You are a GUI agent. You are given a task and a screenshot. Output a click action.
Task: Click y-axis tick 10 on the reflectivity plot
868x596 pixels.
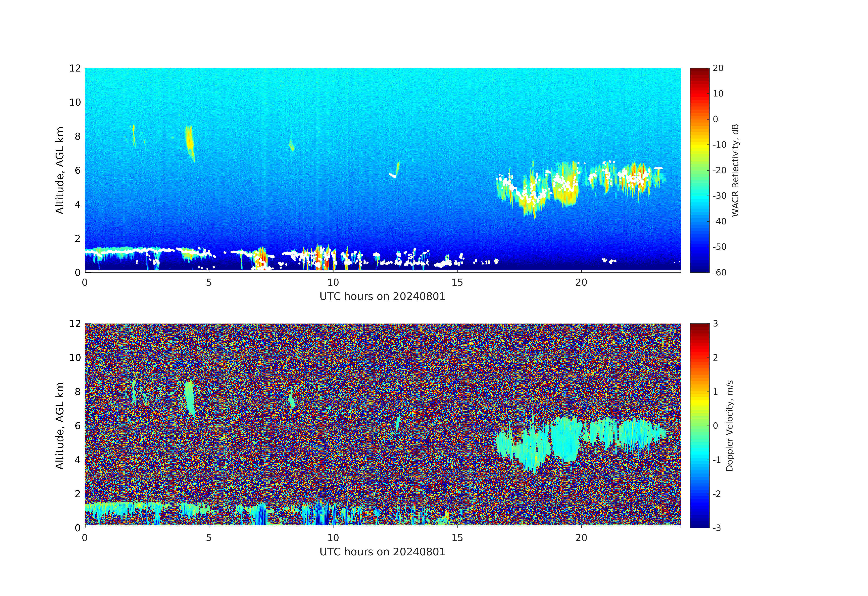click(x=75, y=102)
